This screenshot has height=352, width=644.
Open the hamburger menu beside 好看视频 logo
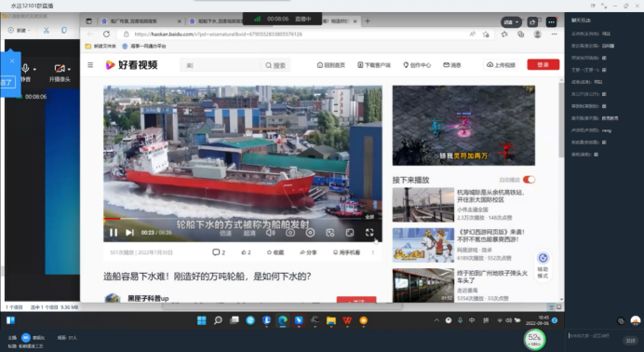(90, 65)
